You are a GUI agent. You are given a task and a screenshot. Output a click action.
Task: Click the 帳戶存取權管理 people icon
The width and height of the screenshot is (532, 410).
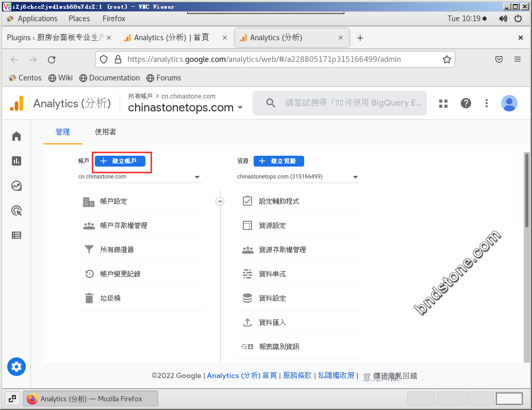point(89,226)
